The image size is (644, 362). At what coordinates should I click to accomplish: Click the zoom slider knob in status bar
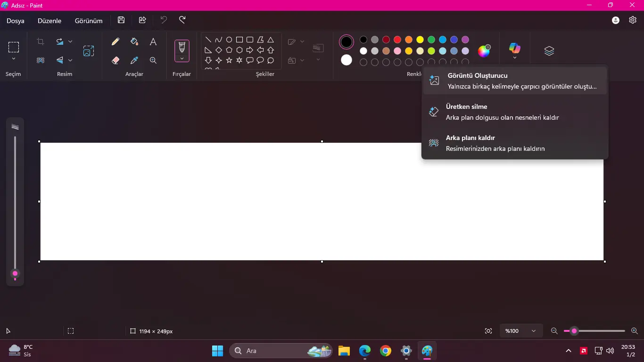574,331
